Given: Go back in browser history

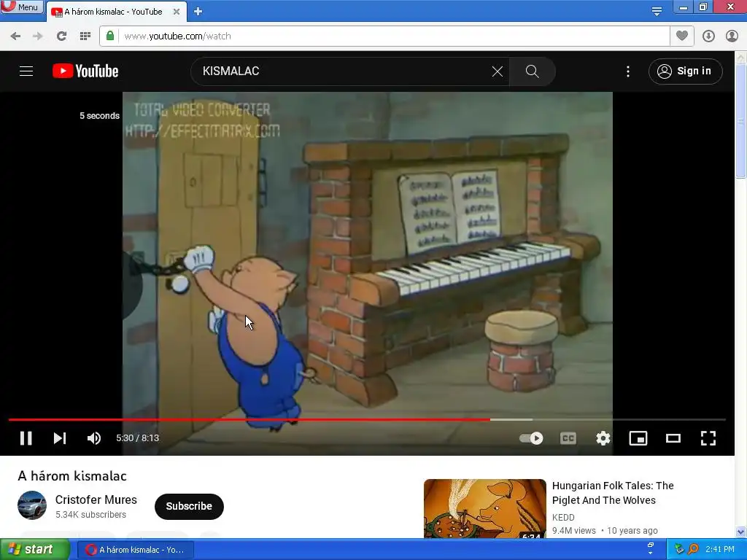Looking at the screenshot, I should 15,36.
